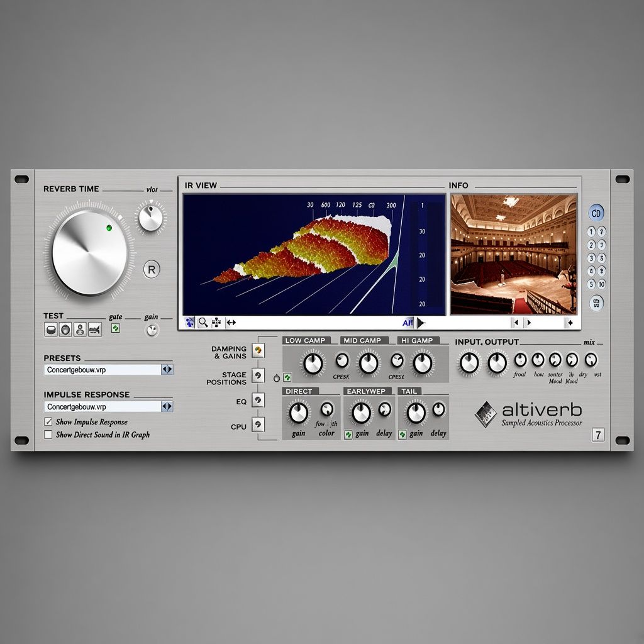644x644 pixels.
Task: Click the Tail delay knob
Action: 438,409
